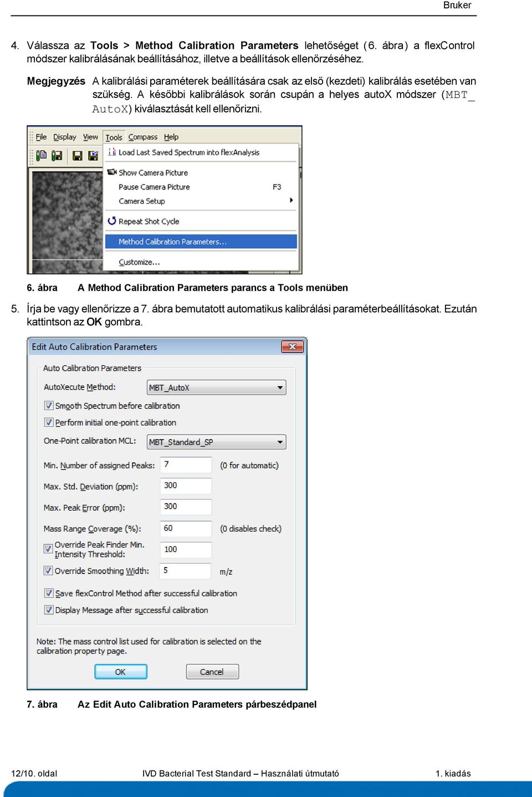
Task: Click the OK button
Action: [121, 672]
